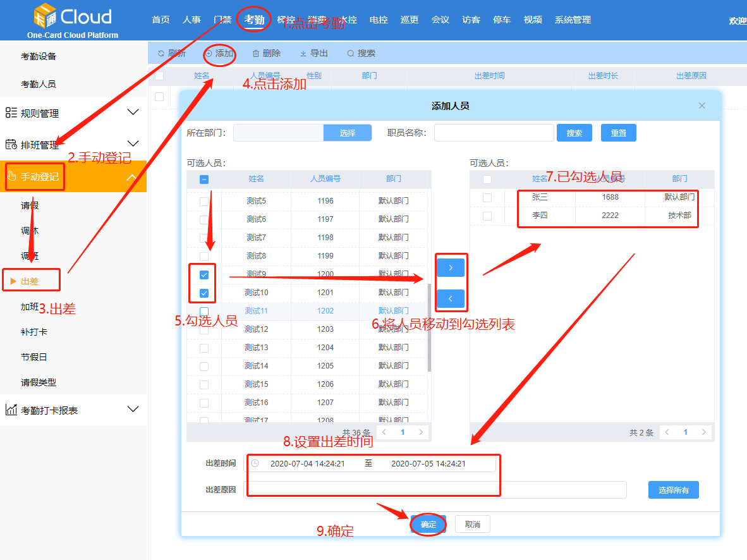Expand the 规则管理 section
This screenshot has width=747, height=560.
tap(133, 111)
